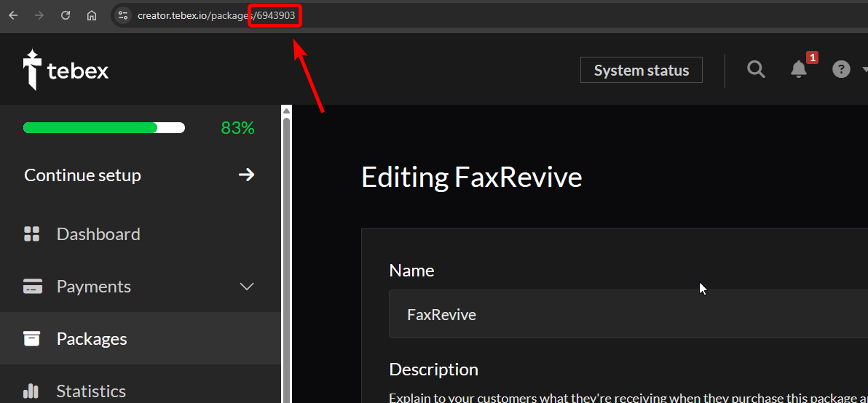Image resolution: width=868 pixels, height=403 pixels.
Task: Open notifications bell
Action: coord(798,70)
